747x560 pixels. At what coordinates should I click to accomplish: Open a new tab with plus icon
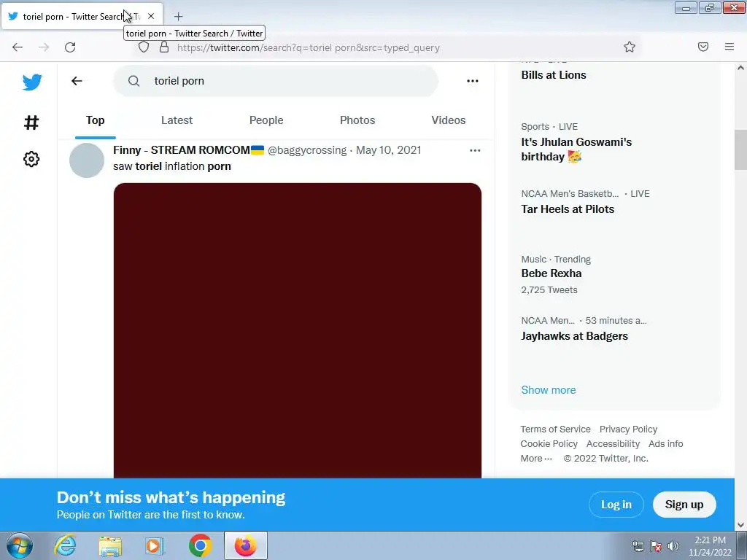click(x=178, y=17)
